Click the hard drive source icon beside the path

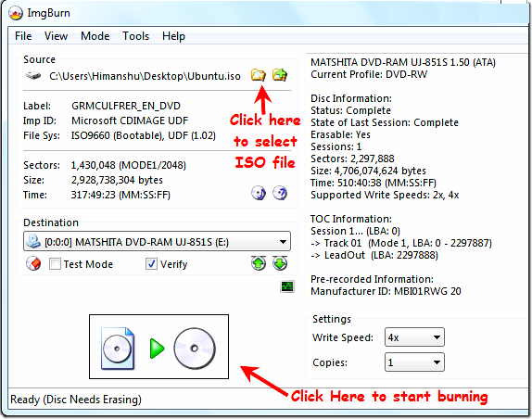pos(33,76)
